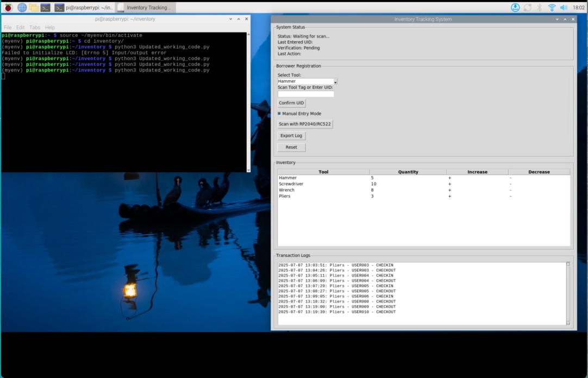Screen dimensions: 588x378
Task: Open the volume speaker control
Action: coord(564,8)
